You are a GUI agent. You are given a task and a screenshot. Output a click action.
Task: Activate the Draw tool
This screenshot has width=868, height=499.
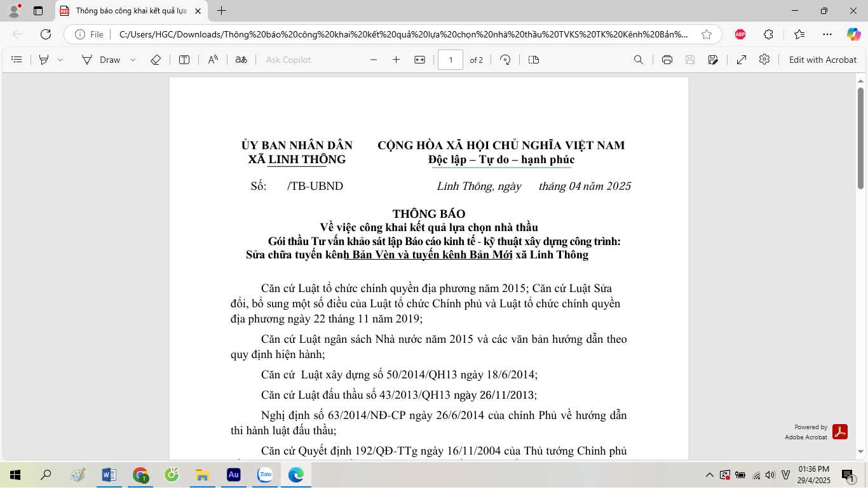point(101,60)
